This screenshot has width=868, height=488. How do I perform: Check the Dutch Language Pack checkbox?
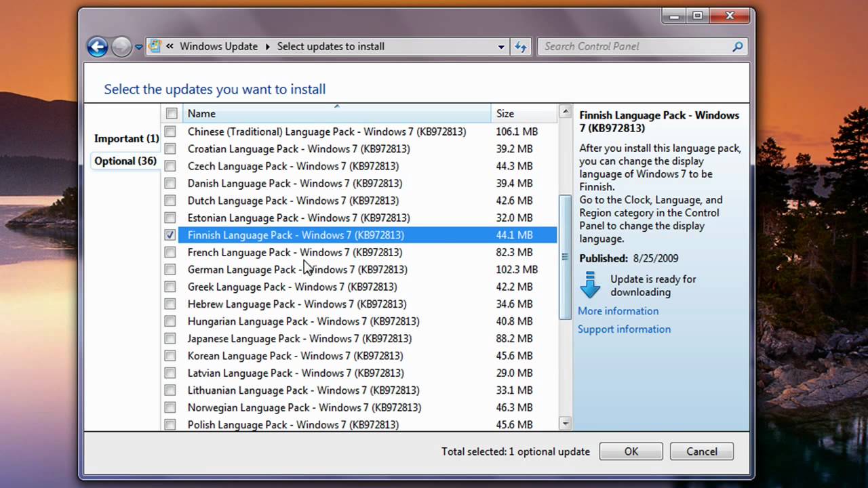(x=170, y=201)
